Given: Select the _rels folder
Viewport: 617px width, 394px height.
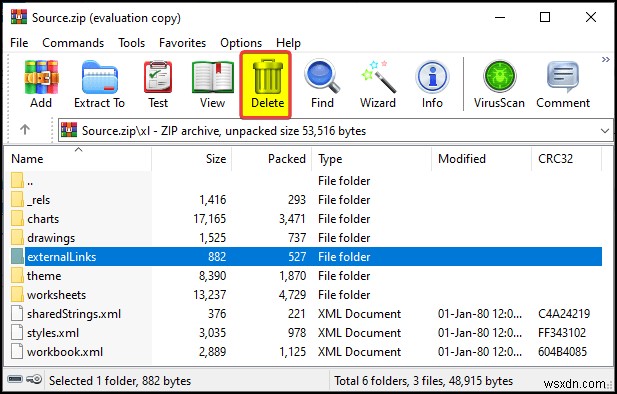Looking at the screenshot, I should [x=305, y=200].
